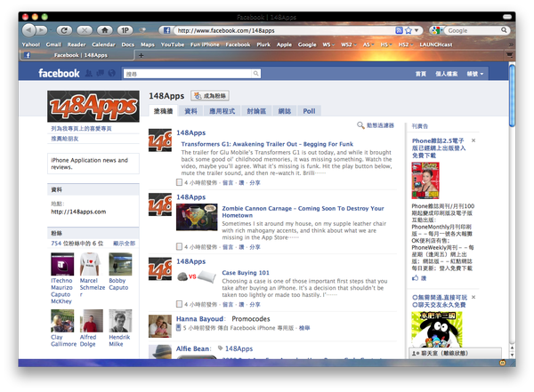Viewport: 534px width, 392px height.
Task: Open the Google search engine dropdown
Action: pyautogui.click(x=435, y=30)
